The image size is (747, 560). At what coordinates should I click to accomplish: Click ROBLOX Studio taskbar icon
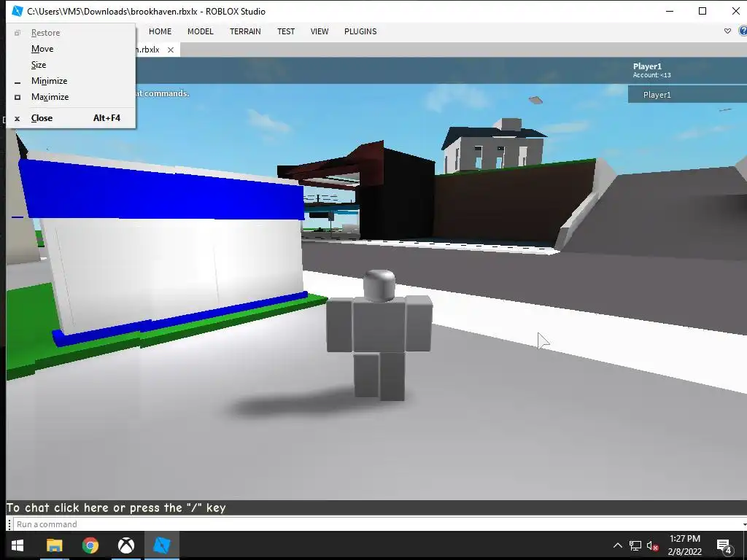(161, 545)
